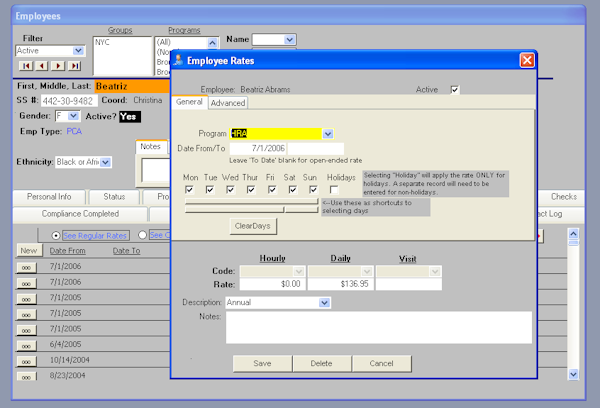Open the Visit Code dropdown
The width and height of the screenshot is (600, 408).
tap(435, 271)
